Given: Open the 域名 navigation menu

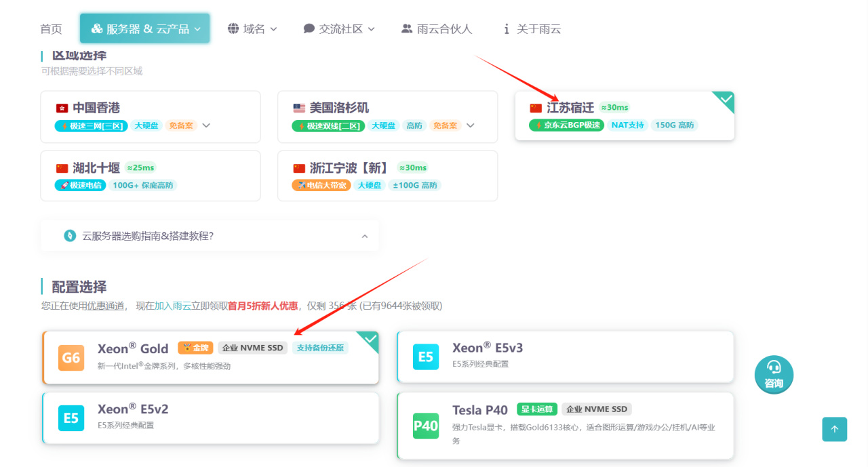Looking at the screenshot, I should click(x=252, y=28).
